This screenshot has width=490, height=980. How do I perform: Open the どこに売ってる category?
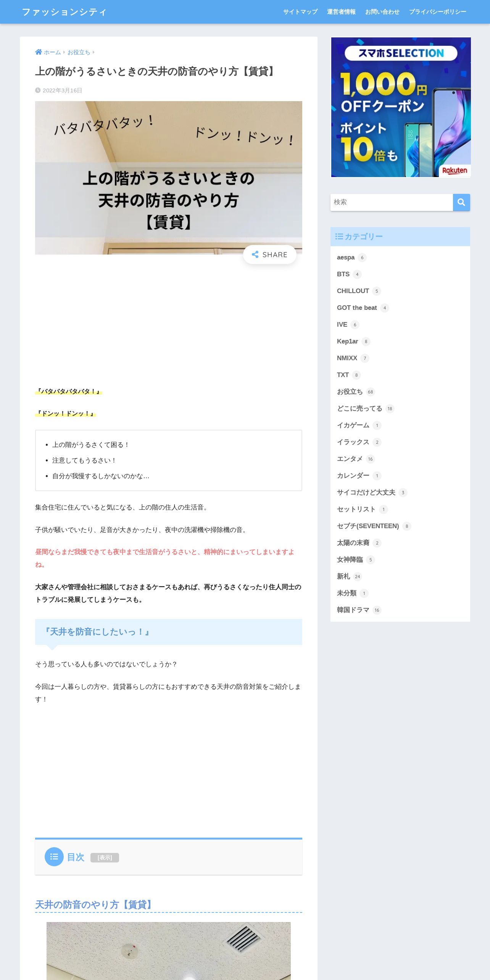(359, 409)
